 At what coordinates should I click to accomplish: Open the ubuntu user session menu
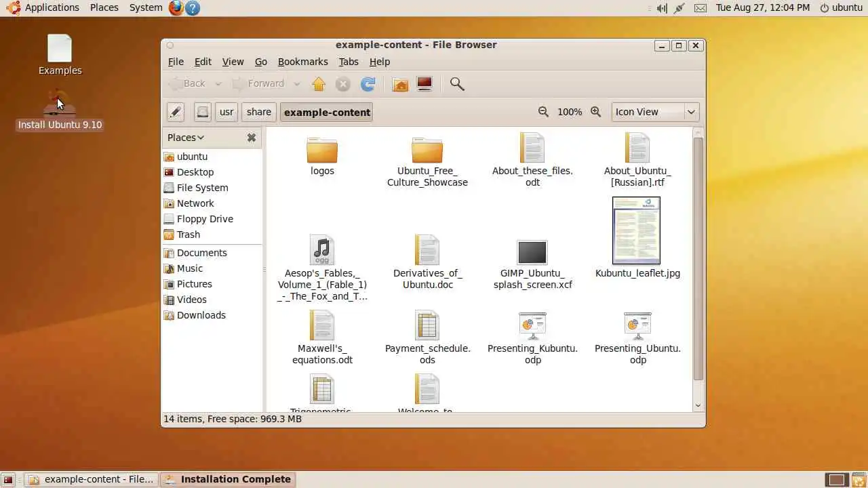[841, 7]
